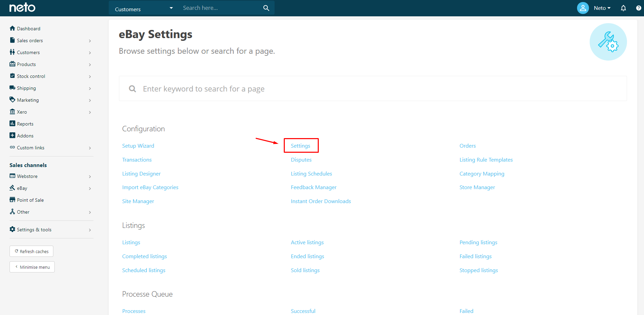Open Addons in the sidebar
Viewport: 644px width, 315px height.
(x=25, y=136)
